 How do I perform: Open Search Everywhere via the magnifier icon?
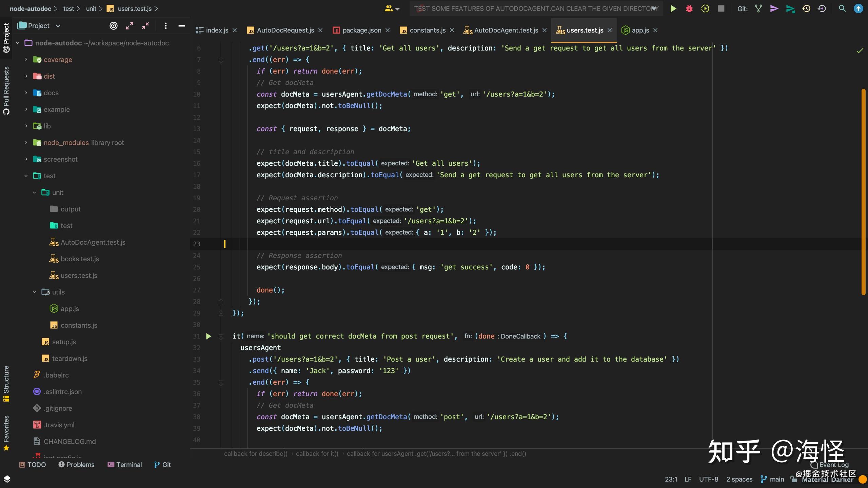pyautogui.click(x=842, y=8)
